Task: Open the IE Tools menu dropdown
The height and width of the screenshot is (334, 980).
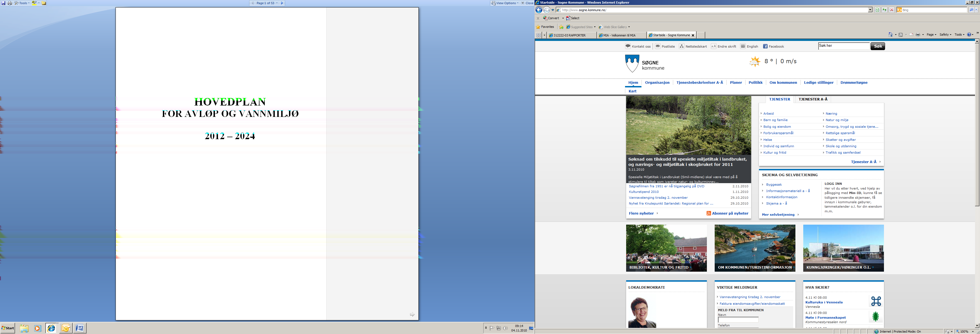Action: coord(960,35)
